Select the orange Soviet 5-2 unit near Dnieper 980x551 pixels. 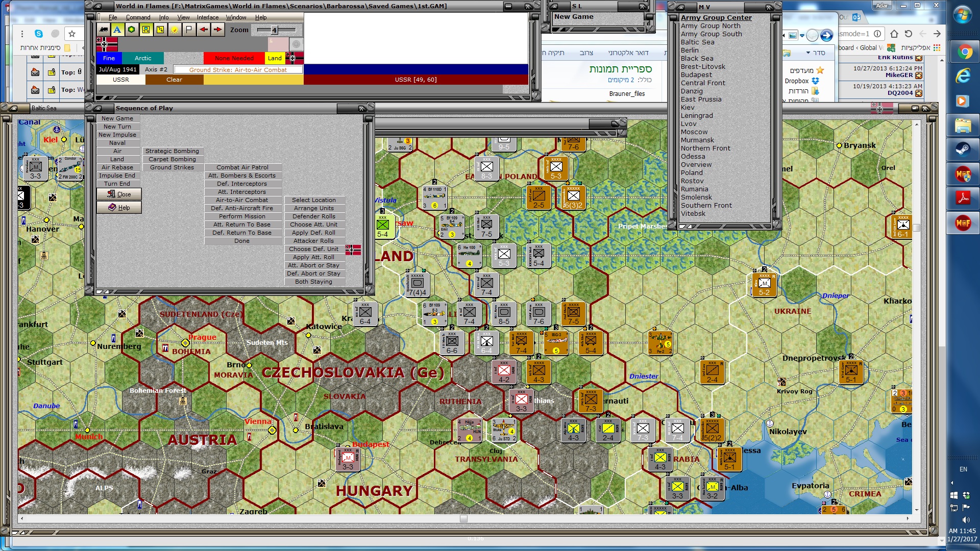[764, 285]
